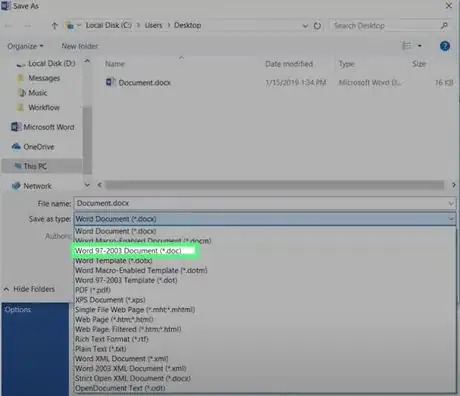Screen dimensions: 460x396
Task: Expand the File name dropdown arrow
Action: (x=451, y=203)
